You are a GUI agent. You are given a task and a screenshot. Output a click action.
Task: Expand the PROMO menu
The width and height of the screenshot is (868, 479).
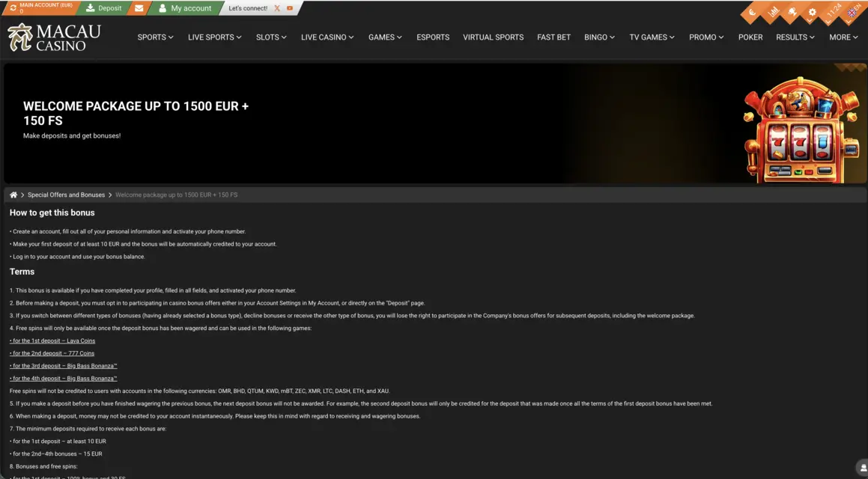tap(705, 37)
